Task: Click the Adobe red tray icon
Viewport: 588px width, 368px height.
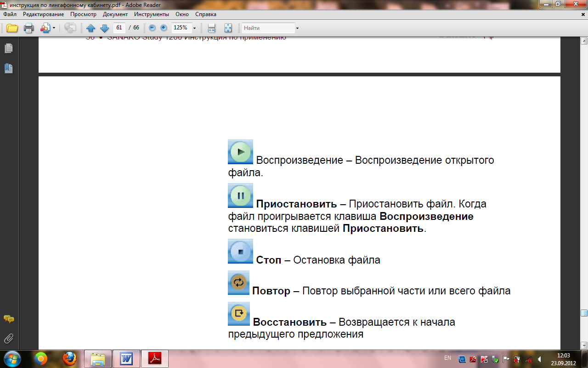Action: [x=473, y=359]
